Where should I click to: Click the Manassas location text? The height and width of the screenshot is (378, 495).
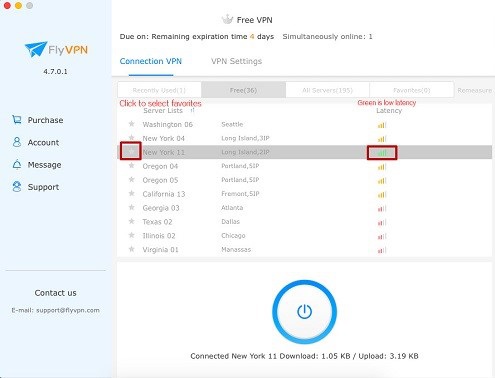click(x=236, y=249)
